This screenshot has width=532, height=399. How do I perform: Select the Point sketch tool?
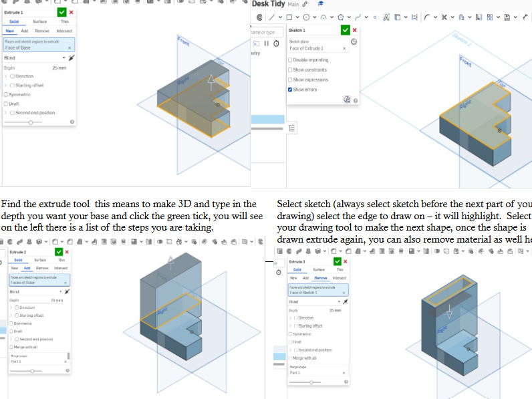375,17
